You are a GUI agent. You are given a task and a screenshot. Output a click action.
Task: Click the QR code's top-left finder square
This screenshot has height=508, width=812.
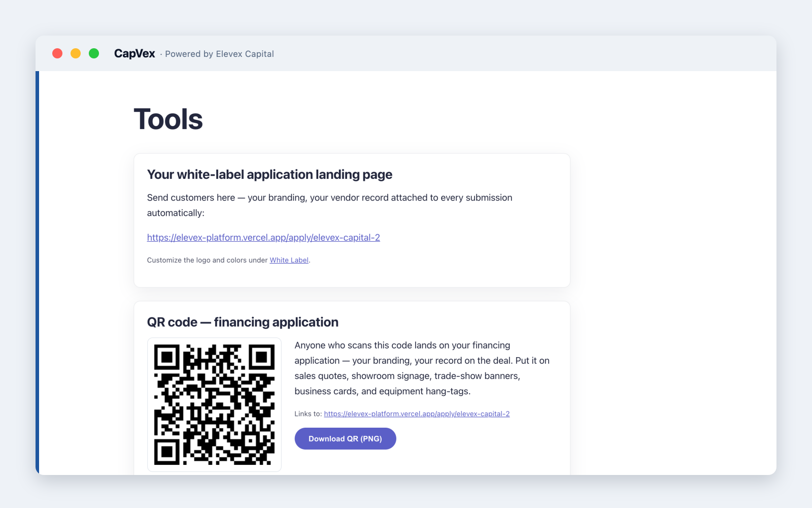pos(167,357)
